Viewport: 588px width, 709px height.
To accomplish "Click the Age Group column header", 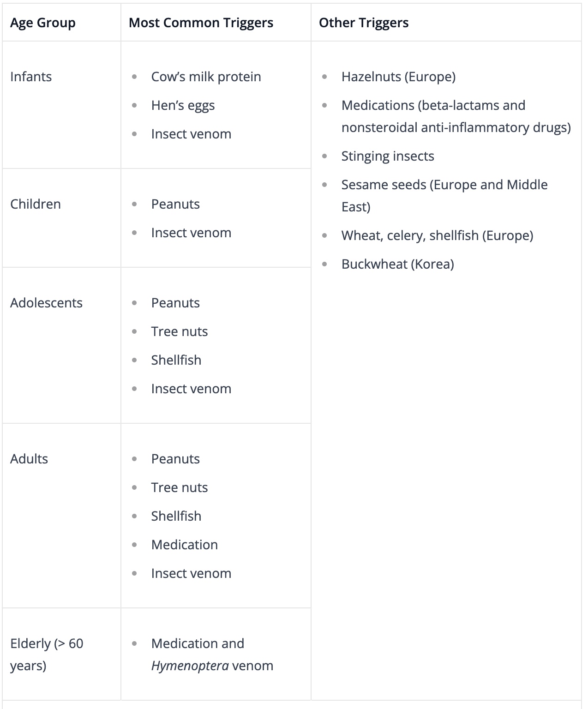I will coord(43,23).
